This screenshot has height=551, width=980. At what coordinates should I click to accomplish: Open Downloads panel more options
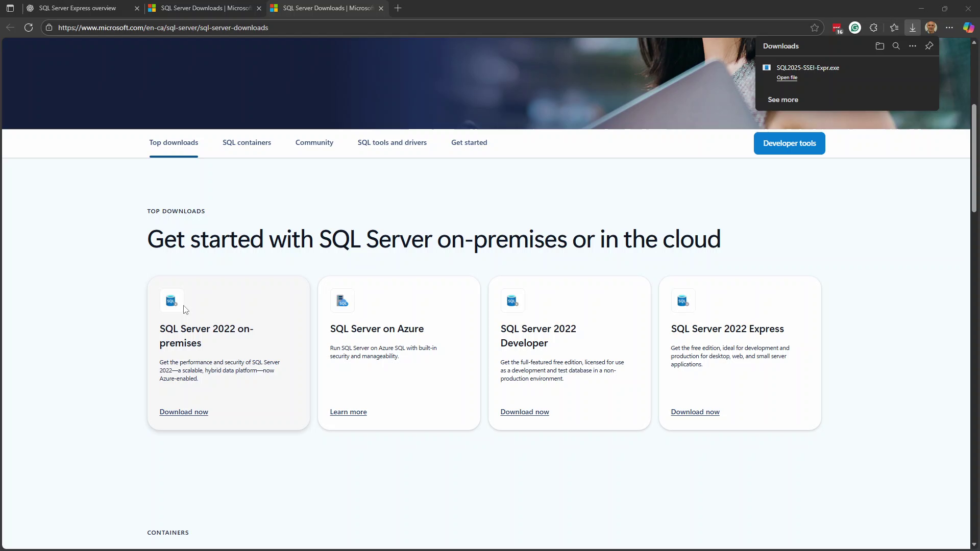tap(913, 46)
